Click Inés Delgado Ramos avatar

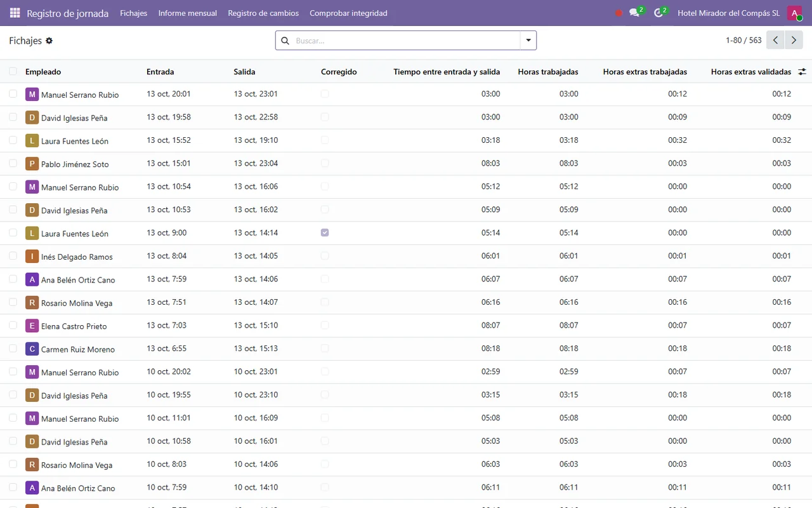click(32, 257)
